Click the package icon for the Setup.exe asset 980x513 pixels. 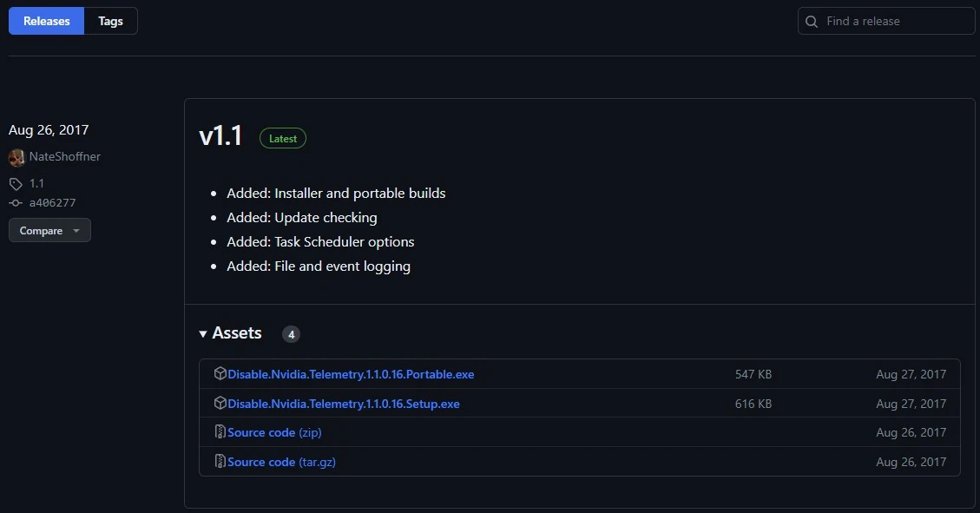220,403
